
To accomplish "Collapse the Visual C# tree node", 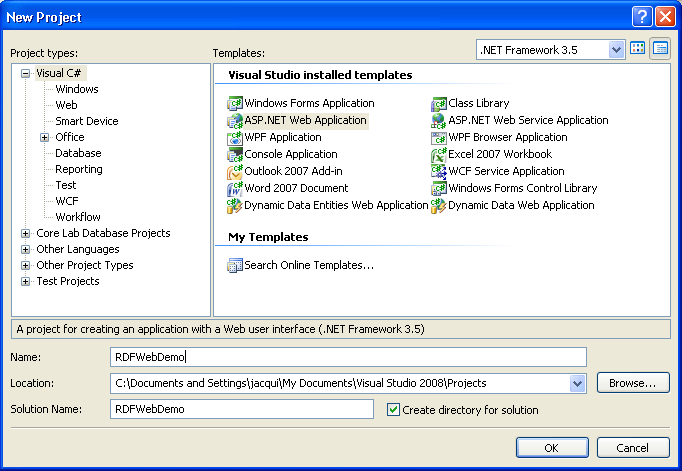I will pyautogui.click(x=26, y=73).
